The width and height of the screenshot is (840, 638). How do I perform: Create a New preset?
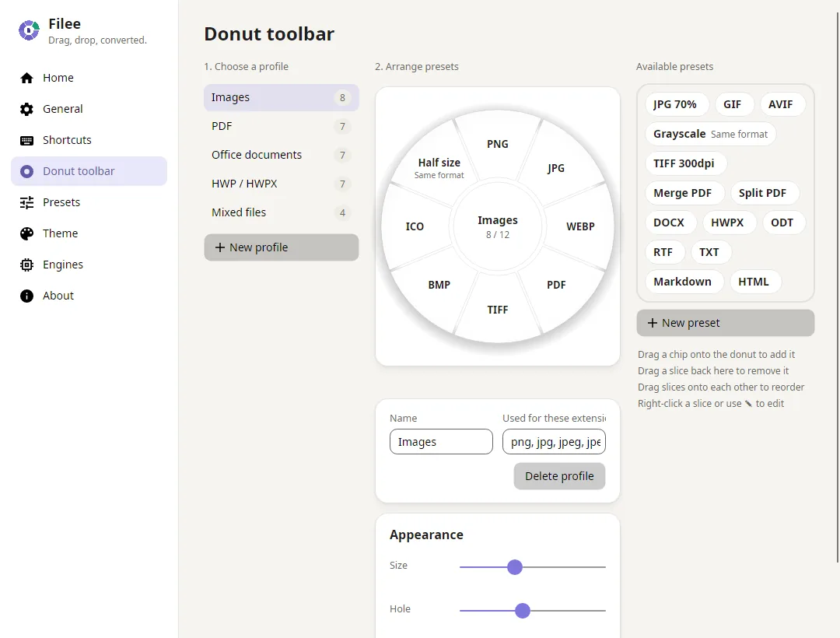pos(726,323)
